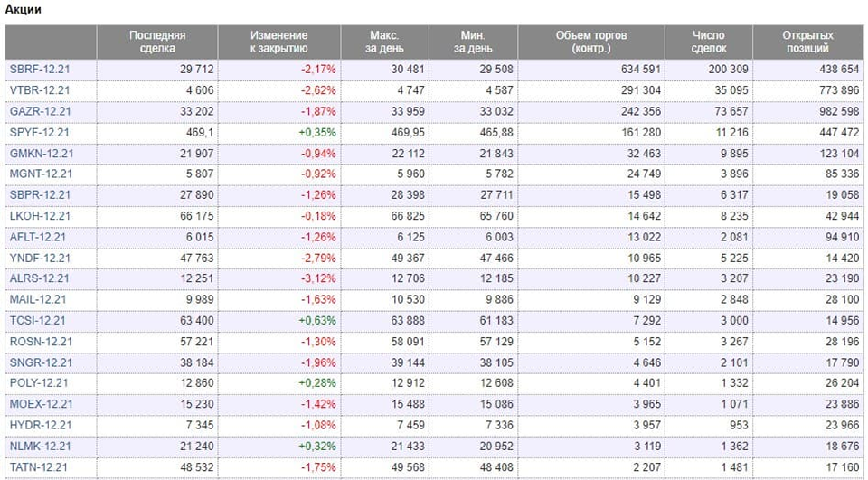Select the MOEX-12.21 link
The height and width of the screenshot is (480, 868).
coord(40,404)
